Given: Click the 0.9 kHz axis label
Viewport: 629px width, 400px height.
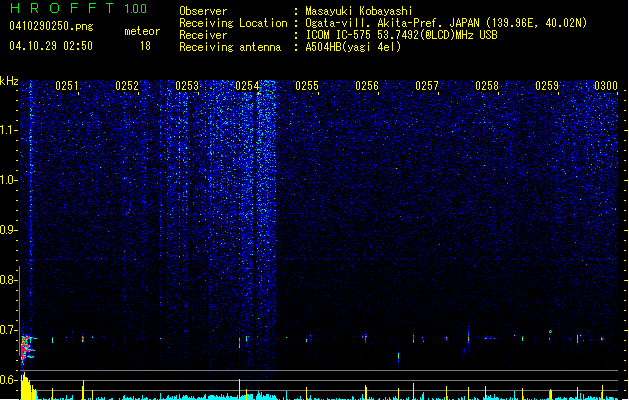Looking at the screenshot, I should [x=8, y=230].
